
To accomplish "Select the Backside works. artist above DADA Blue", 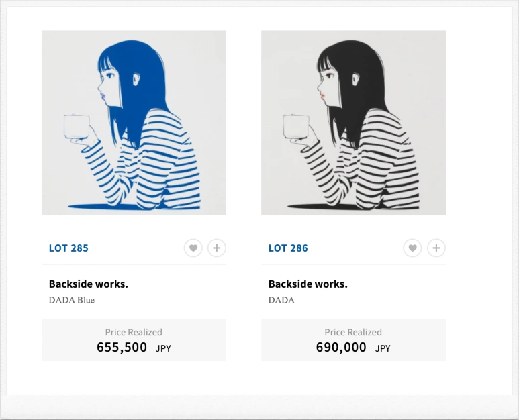I will click(x=89, y=284).
